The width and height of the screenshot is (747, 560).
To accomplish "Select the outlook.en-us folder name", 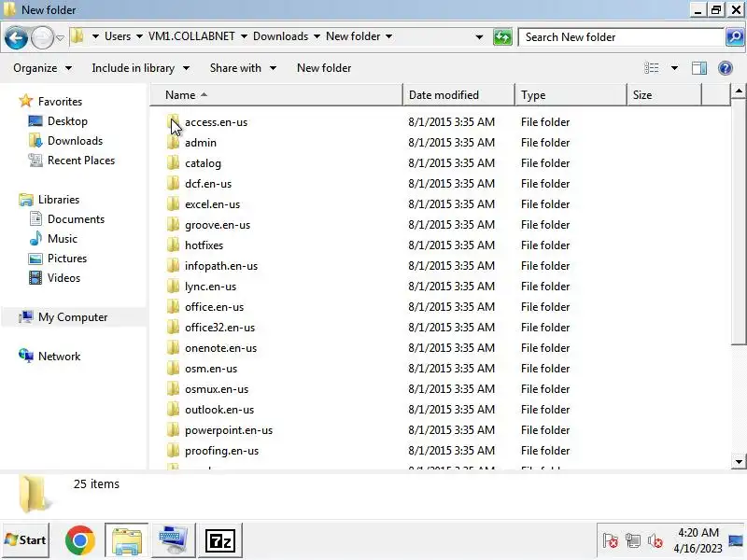I will (x=219, y=410).
